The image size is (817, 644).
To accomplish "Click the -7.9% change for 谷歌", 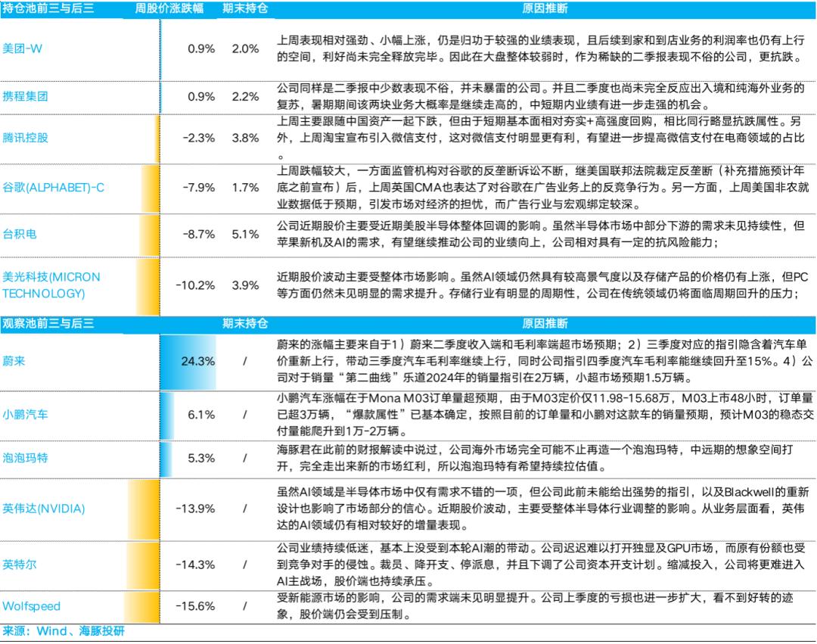I will point(198,188).
